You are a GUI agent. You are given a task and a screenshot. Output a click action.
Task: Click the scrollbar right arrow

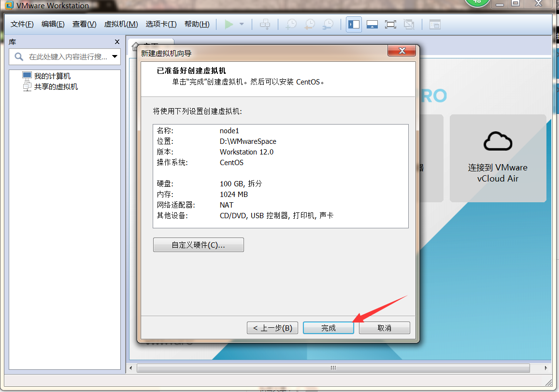click(x=546, y=368)
